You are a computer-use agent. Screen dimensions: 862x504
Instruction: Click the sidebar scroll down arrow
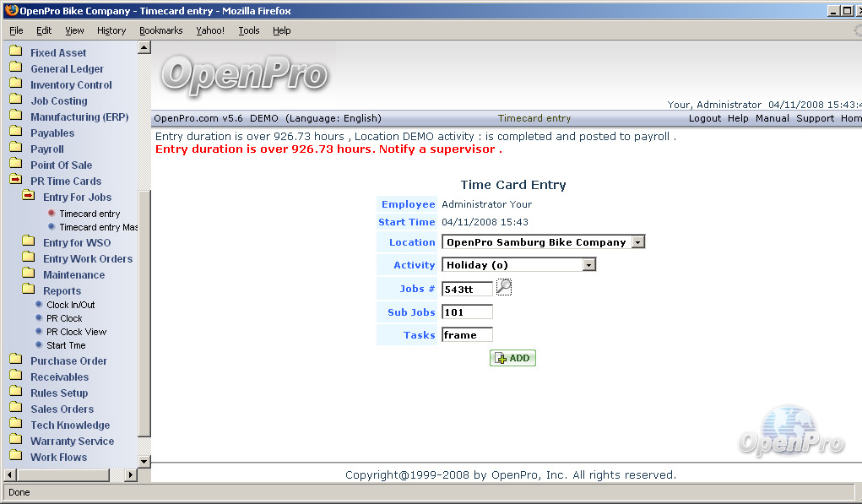click(144, 462)
